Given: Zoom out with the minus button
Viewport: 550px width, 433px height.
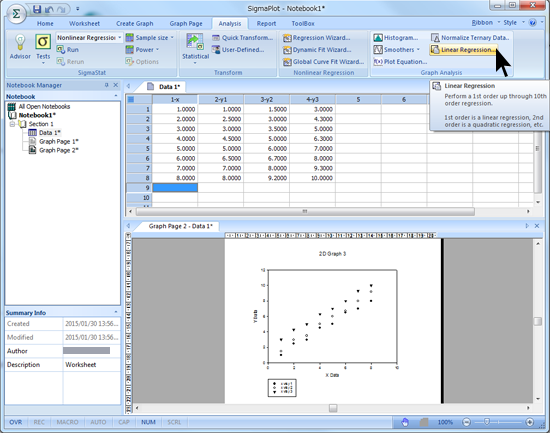Looking at the screenshot, I should coord(466,422).
